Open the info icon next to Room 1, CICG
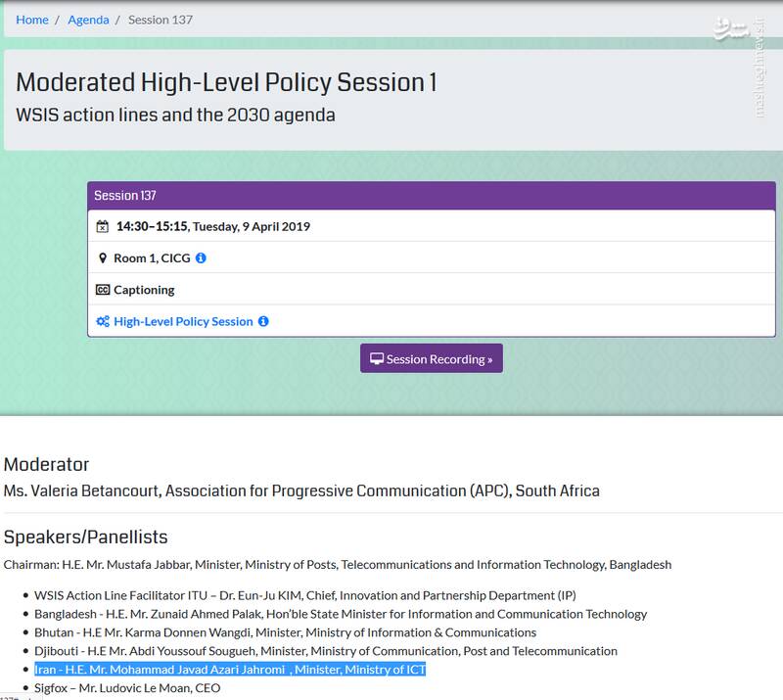Viewport: 783px width, 700px height. [x=201, y=257]
